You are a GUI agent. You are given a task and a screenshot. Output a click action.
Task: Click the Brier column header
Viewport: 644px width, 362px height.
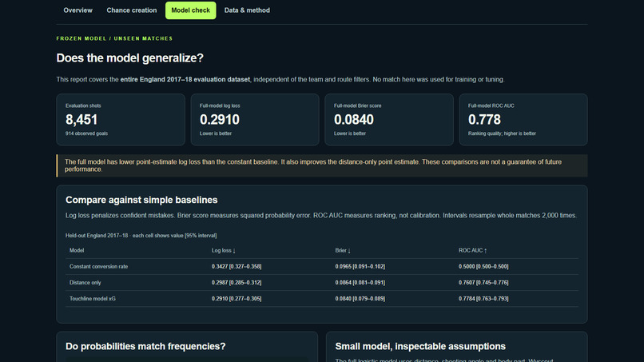(x=343, y=250)
